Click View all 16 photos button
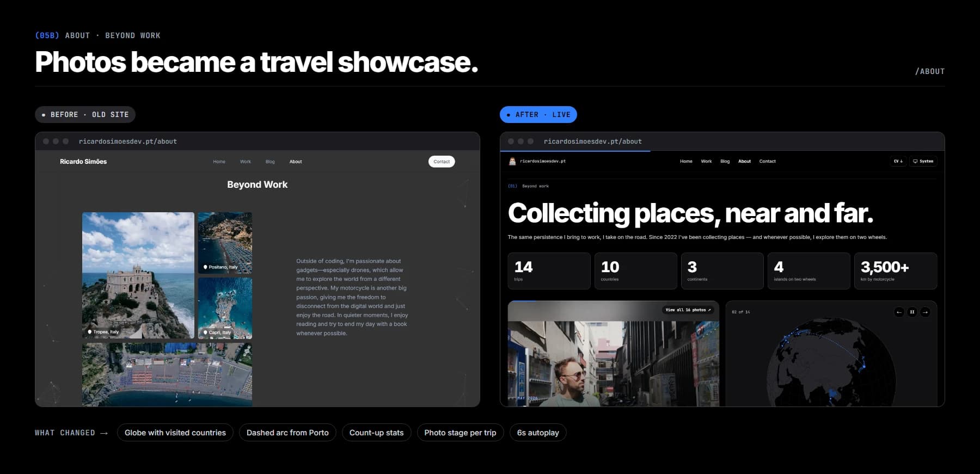The width and height of the screenshot is (980, 474). (x=688, y=310)
